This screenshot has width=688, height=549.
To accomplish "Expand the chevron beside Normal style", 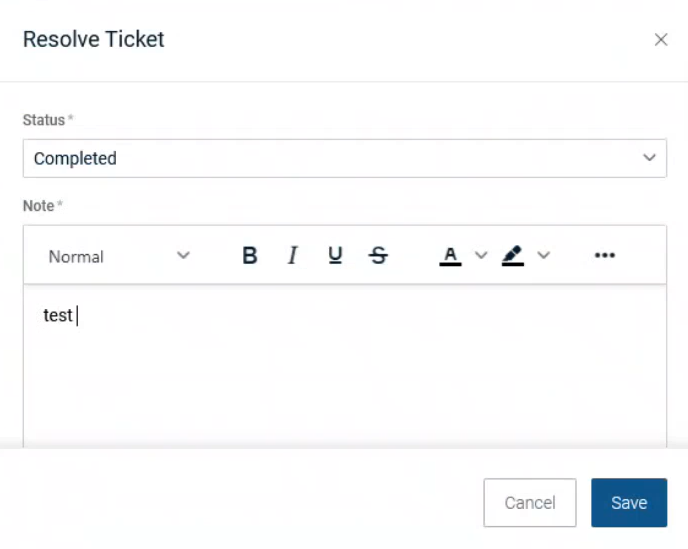I will (x=183, y=256).
